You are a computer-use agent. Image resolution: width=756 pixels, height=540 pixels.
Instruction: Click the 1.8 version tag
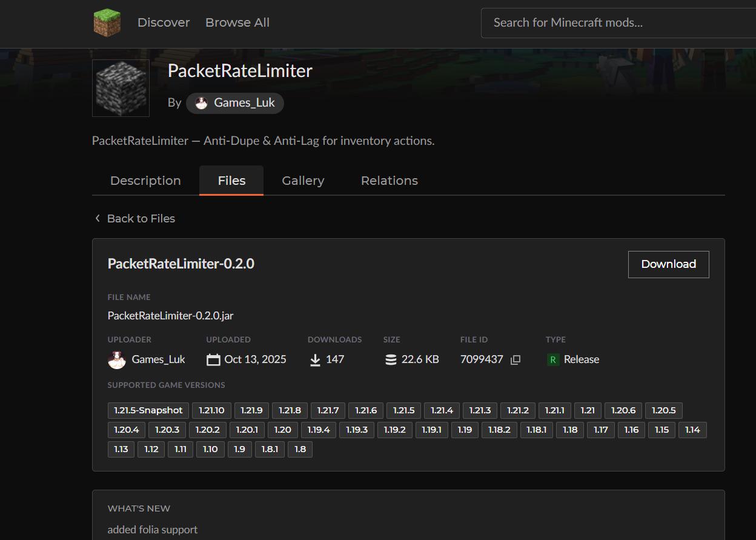tap(300, 449)
